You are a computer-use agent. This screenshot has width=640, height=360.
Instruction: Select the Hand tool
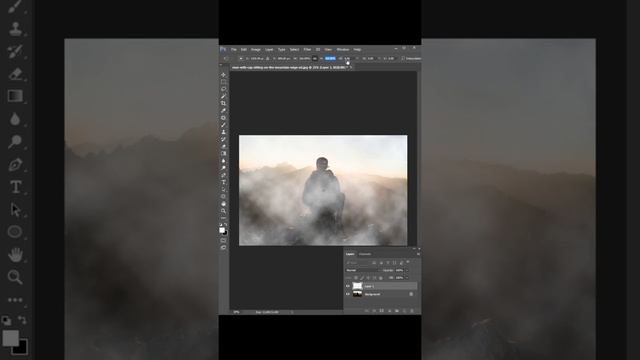point(223,204)
